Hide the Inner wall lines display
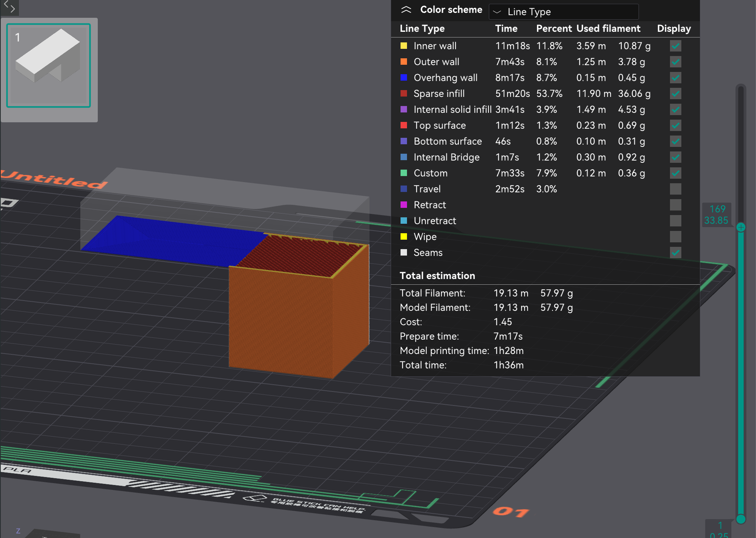Image resolution: width=756 pixels, height=538 pixels. [675, 46]
